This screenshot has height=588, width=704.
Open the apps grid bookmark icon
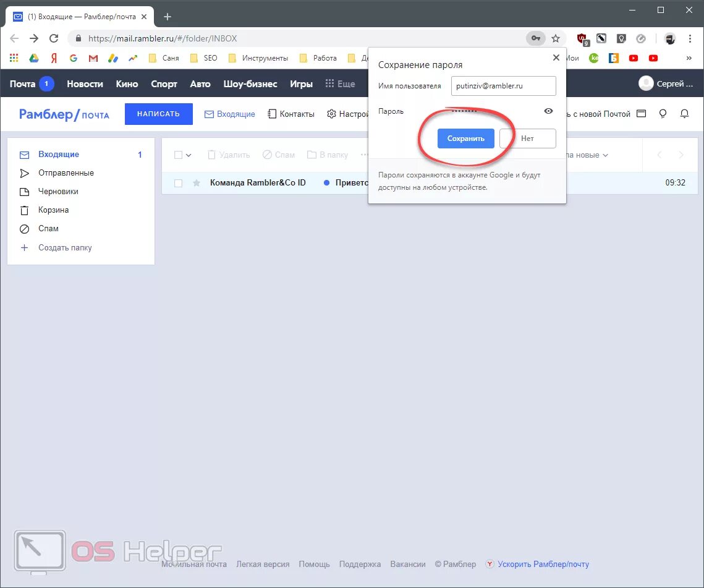[14, 58]
